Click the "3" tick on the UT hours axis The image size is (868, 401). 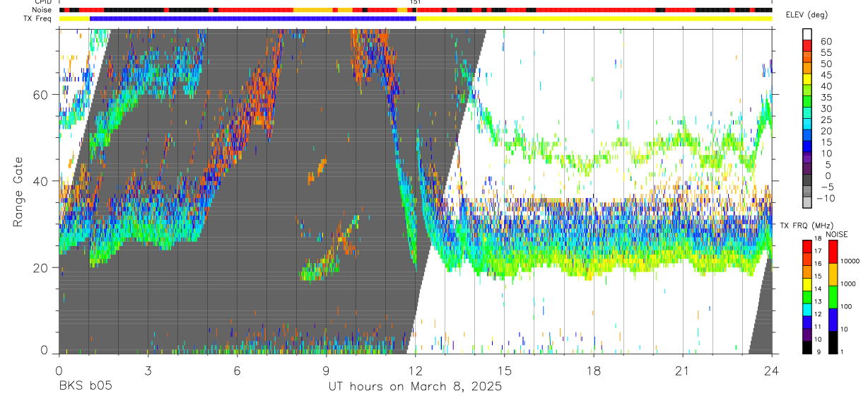pos(148,371)
